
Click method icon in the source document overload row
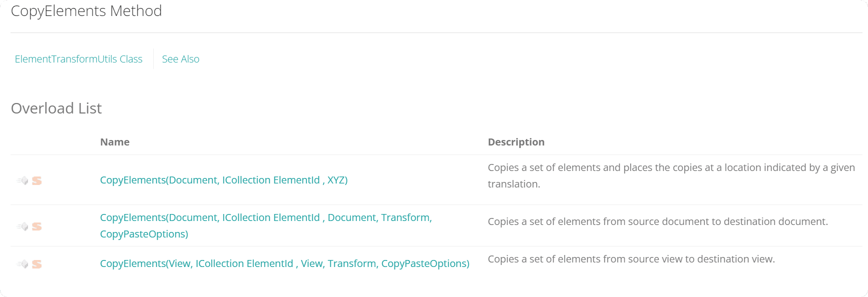click(22, 226)
